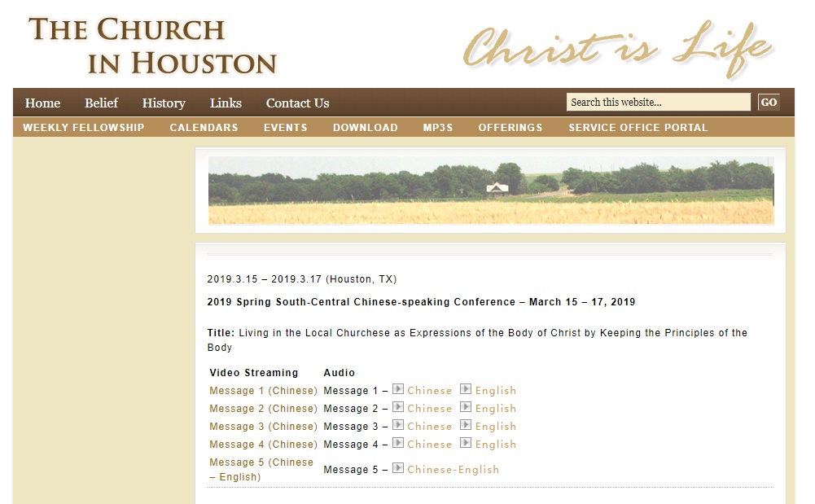Screen dimensions: 815x504
Task: Go to the History page
Action: click(x=164, y=103)
